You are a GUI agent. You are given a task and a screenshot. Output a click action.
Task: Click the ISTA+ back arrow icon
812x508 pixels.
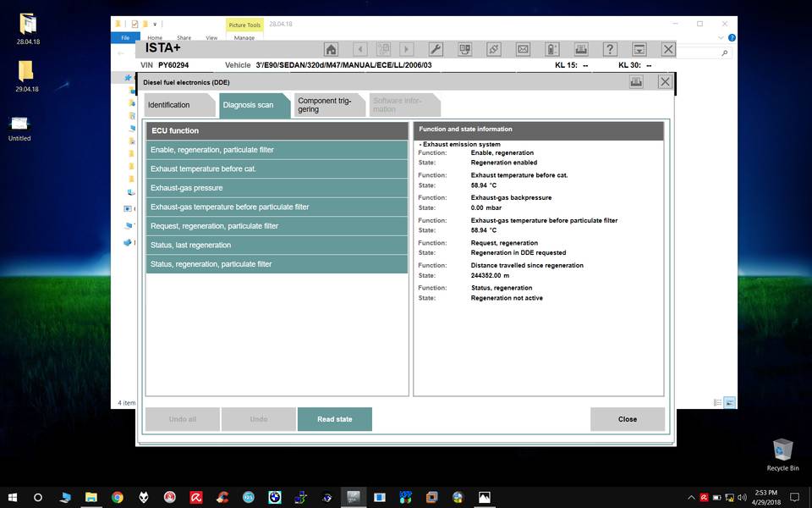coord(360,49)
